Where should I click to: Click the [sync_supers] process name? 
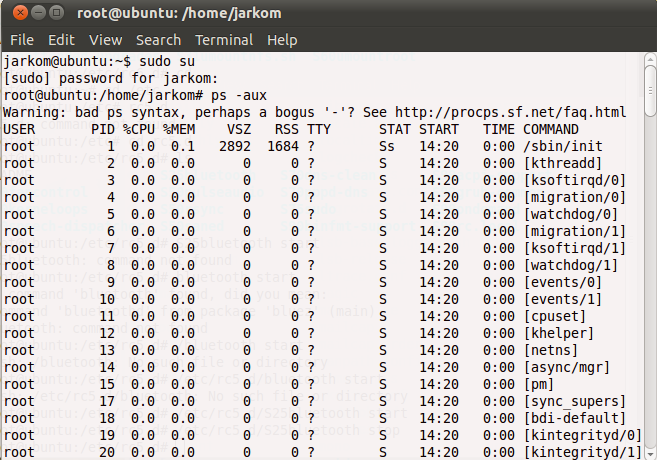coord(575,401)
